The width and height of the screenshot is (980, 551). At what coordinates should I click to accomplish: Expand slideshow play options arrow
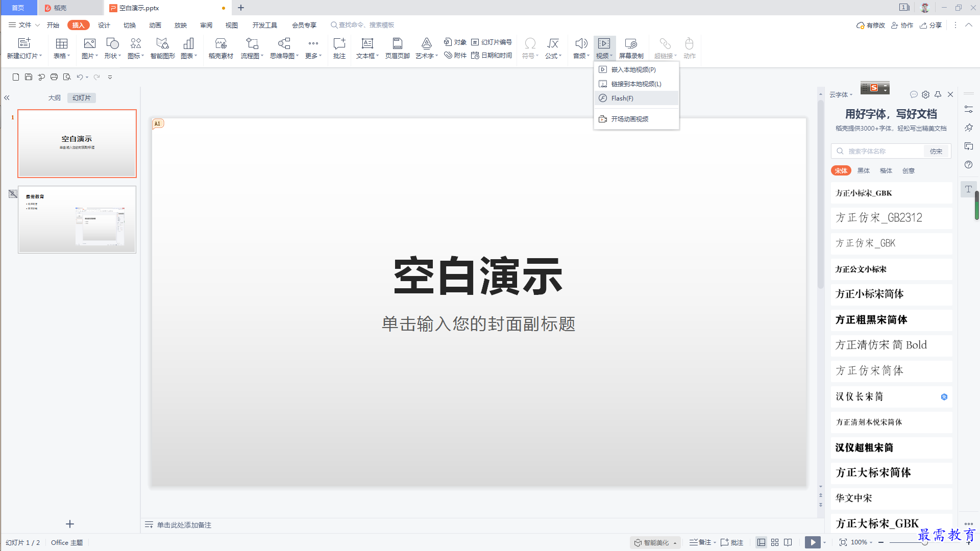(824, 542)
